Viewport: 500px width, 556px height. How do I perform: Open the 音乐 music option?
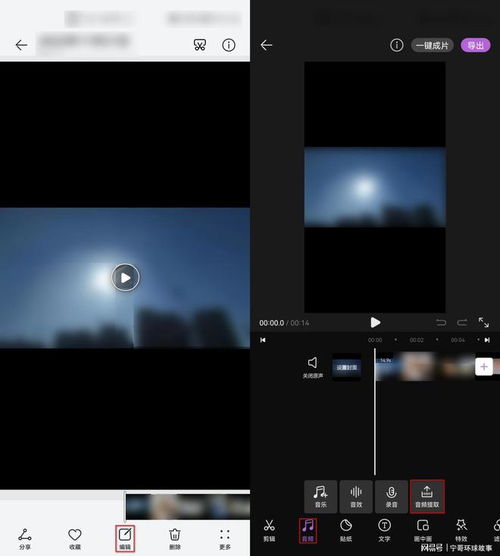tap(321, 497)
